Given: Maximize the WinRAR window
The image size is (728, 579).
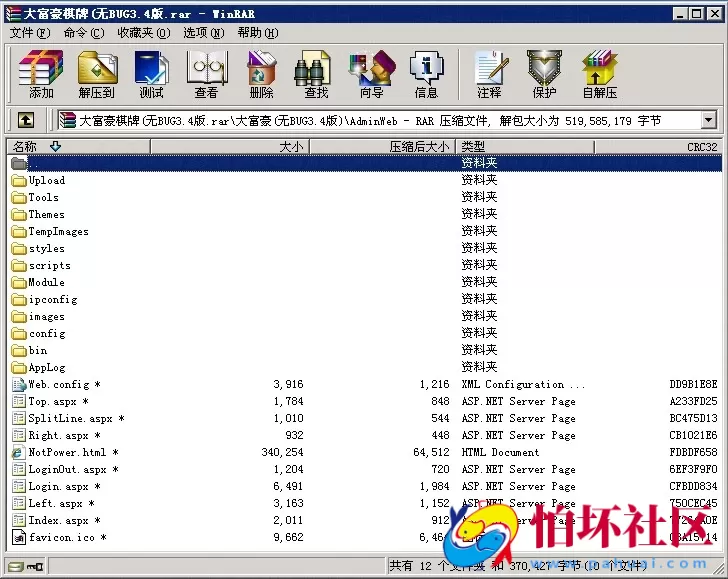Looking at the screenshot, I should pyautogui.click(x=696, y=14).
